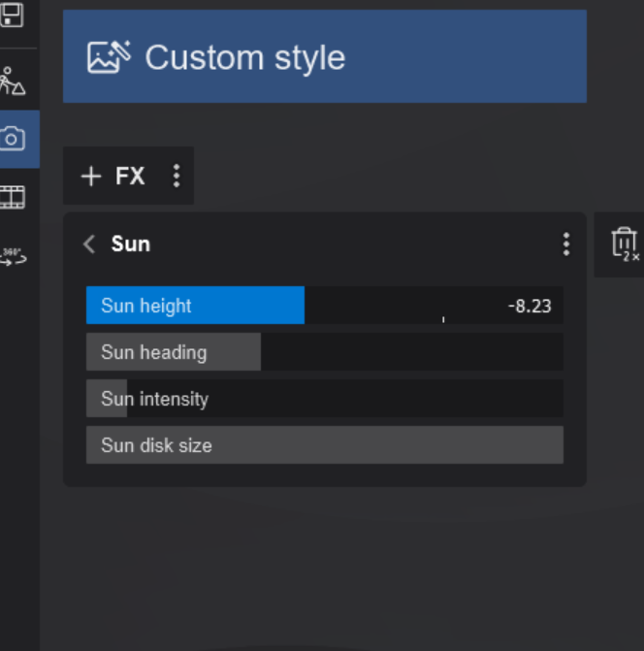Click the Sun panel title
Viewport: 644px width, 651px height.
[x=131, y=244]
